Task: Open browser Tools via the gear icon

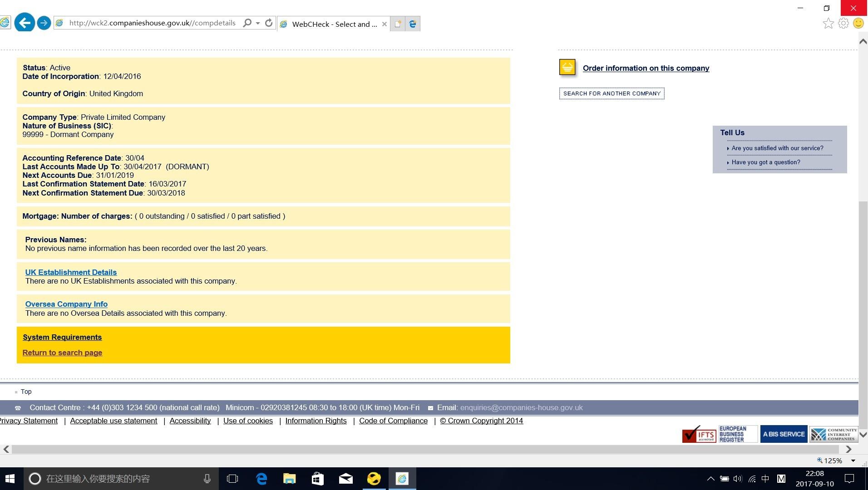Action: 843,23
